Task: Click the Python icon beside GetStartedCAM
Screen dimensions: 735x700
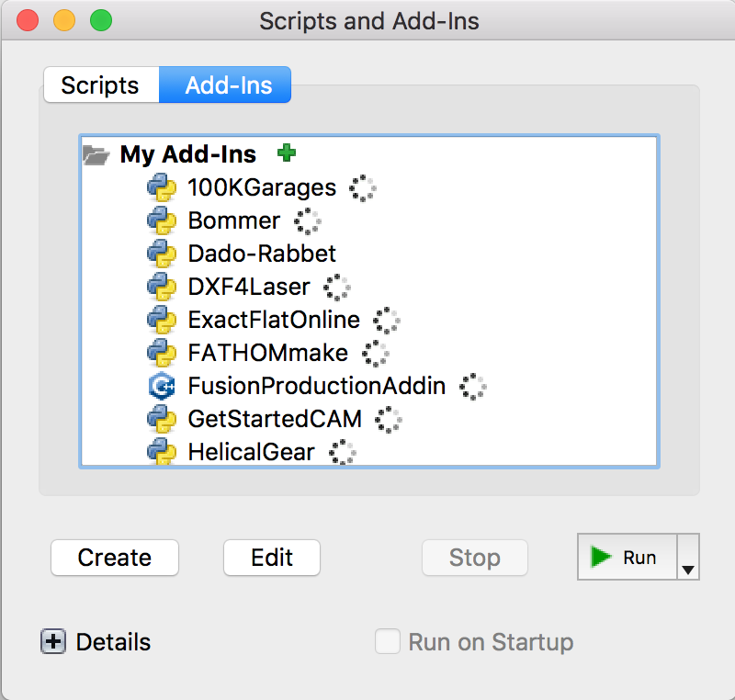Action: [x=162, y=419]
